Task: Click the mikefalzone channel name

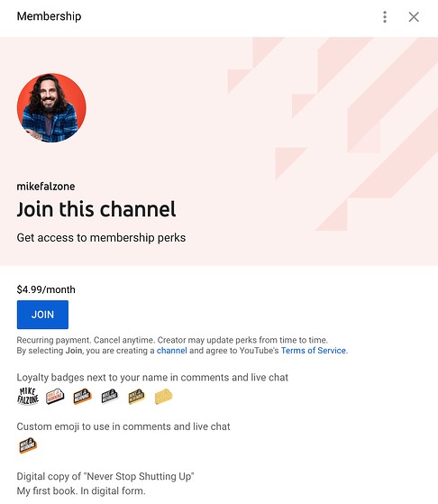Action: pos(46,186)
